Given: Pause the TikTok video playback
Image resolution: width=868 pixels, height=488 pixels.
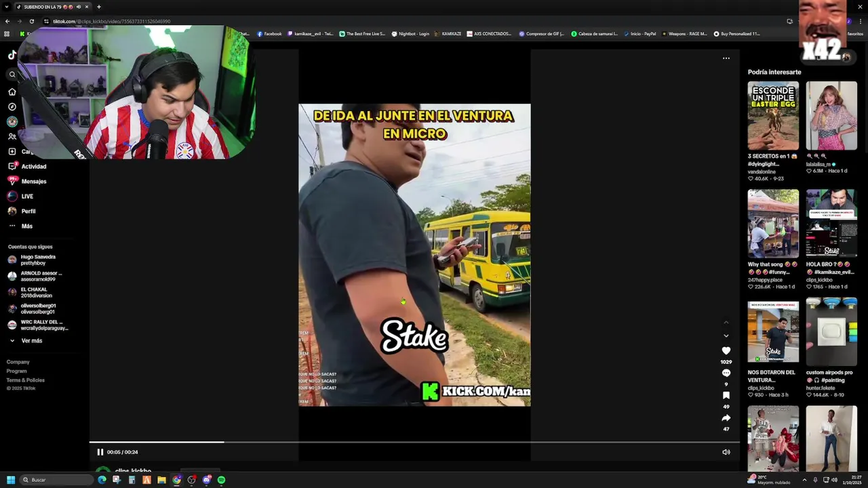Looking at the screenshot, I should pyautogui.click(x=100, y=452).
